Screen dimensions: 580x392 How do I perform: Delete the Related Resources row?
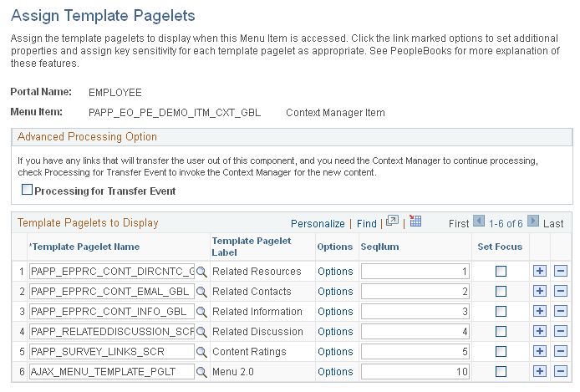[561, 271]
